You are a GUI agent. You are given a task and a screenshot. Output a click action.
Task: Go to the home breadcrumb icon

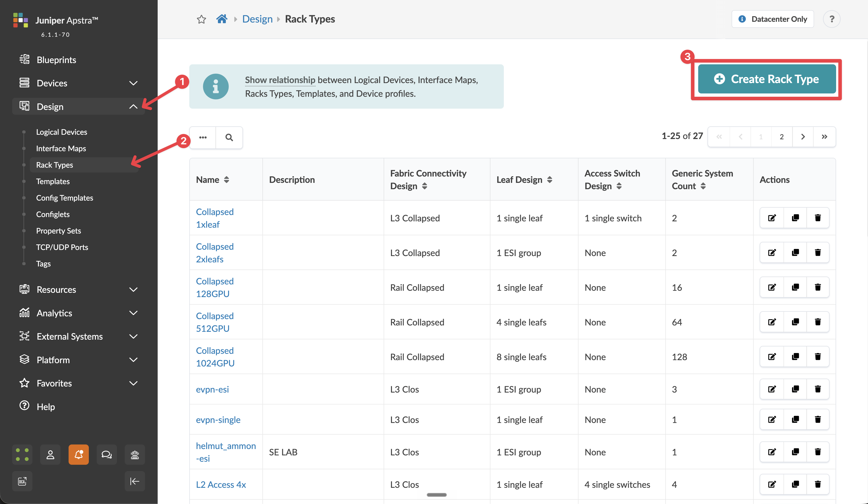pos(221,19)
